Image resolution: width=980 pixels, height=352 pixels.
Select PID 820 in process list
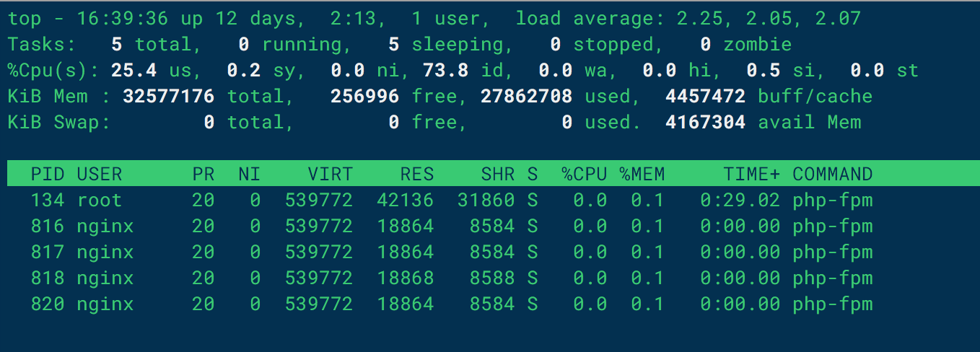point(48,304)
